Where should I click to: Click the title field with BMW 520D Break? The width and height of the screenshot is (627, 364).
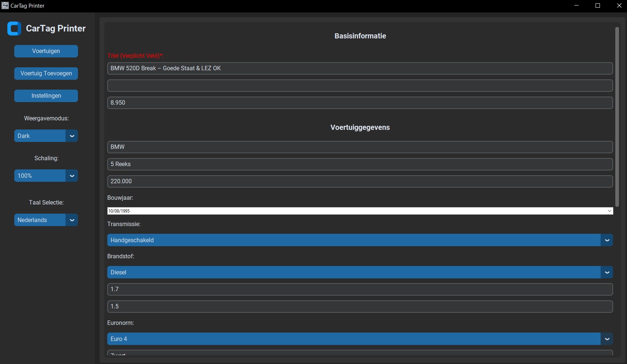click(x=360, y=68)
